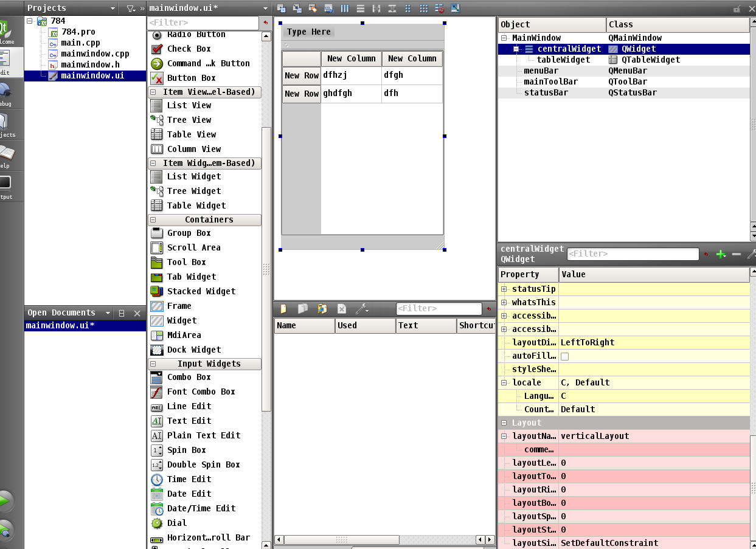756x549 pixels.
Task: Open the mainwindow.ui* file dropdown
Action: (265, 9)
